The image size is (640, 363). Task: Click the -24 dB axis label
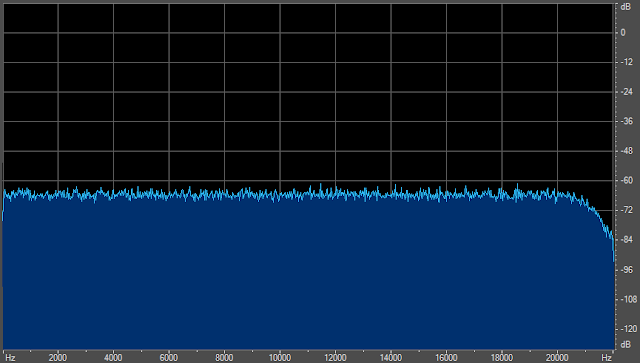[x=627, y=92]
